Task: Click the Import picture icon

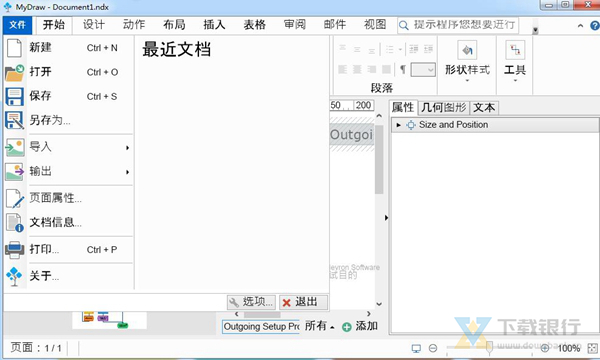Action: pos(15,147)
